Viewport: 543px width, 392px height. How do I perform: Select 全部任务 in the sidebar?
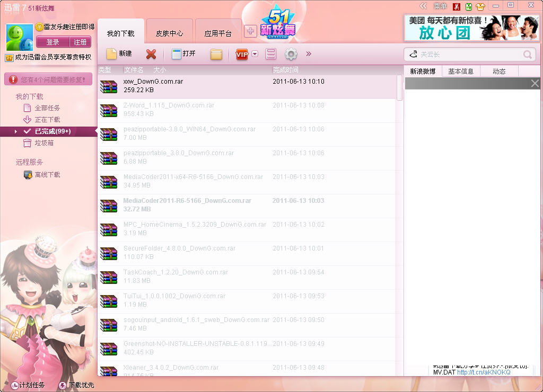click(x=47, y=108)
